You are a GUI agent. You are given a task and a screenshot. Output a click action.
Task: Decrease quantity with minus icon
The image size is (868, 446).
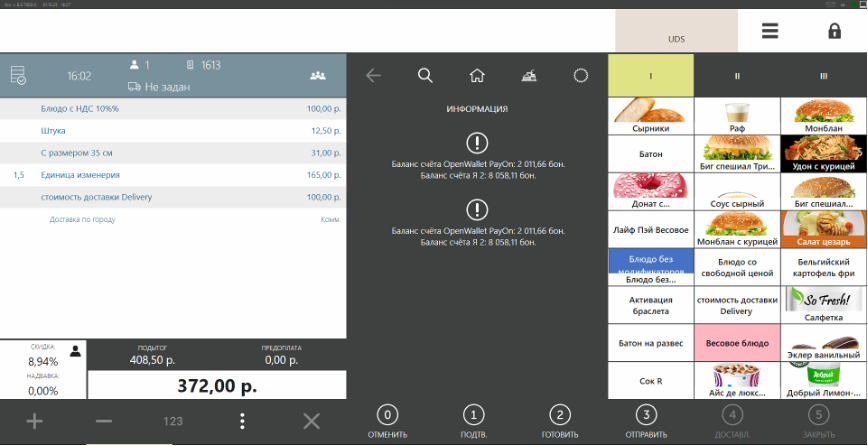104,422
